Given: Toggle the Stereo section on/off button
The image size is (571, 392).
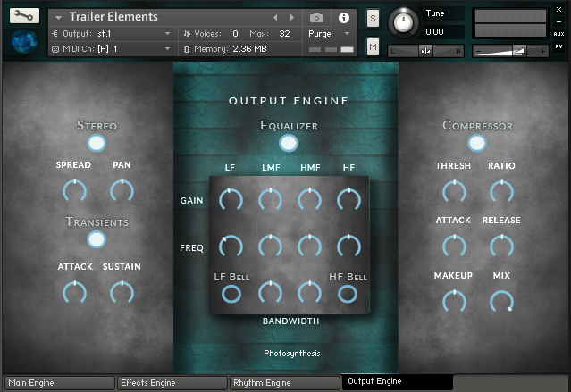Looking at the screenshot, I should (x=97, y=143).
